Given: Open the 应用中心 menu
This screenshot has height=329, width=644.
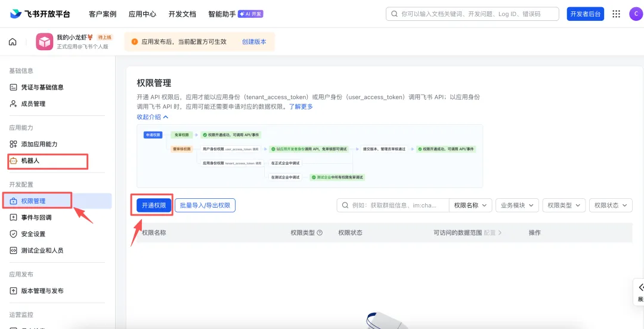Looking at the screenshot, I should (x=143, y=14).
